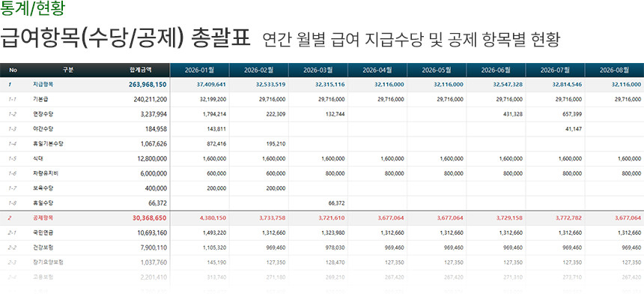This screenshot has width=644, height=300.
Task: Click the 통계/현황 breadcrumb heading
Action: click(x=32, y=10)
